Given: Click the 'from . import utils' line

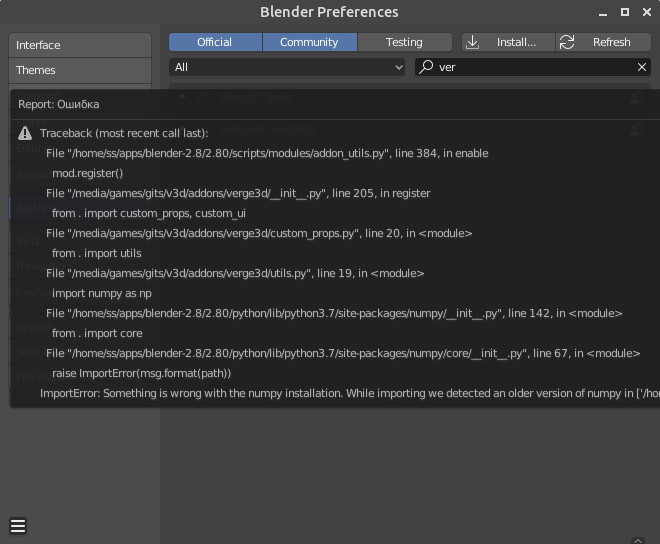Looking at the screenshot, I should point(97,253).
